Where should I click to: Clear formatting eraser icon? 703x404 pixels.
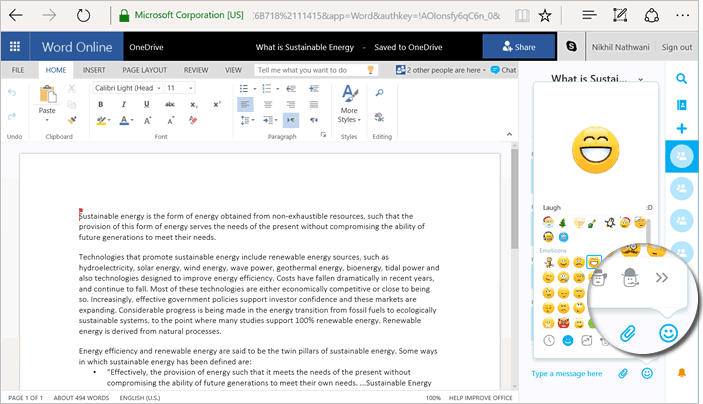point(193,120)
